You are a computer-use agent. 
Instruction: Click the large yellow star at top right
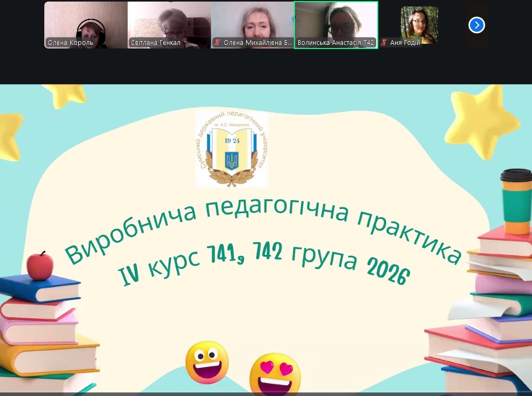pos(482,121)
